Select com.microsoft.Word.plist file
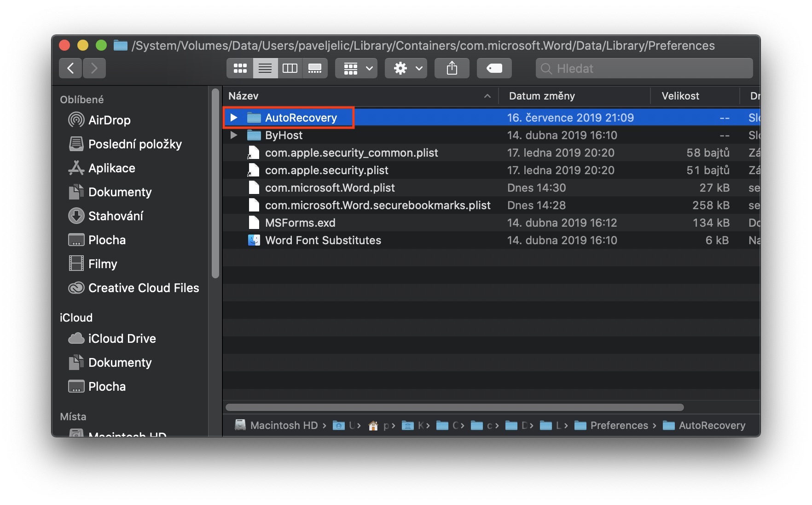Viewport: 812px width, 505px height. pyautogui.click(x=491, y=188)
